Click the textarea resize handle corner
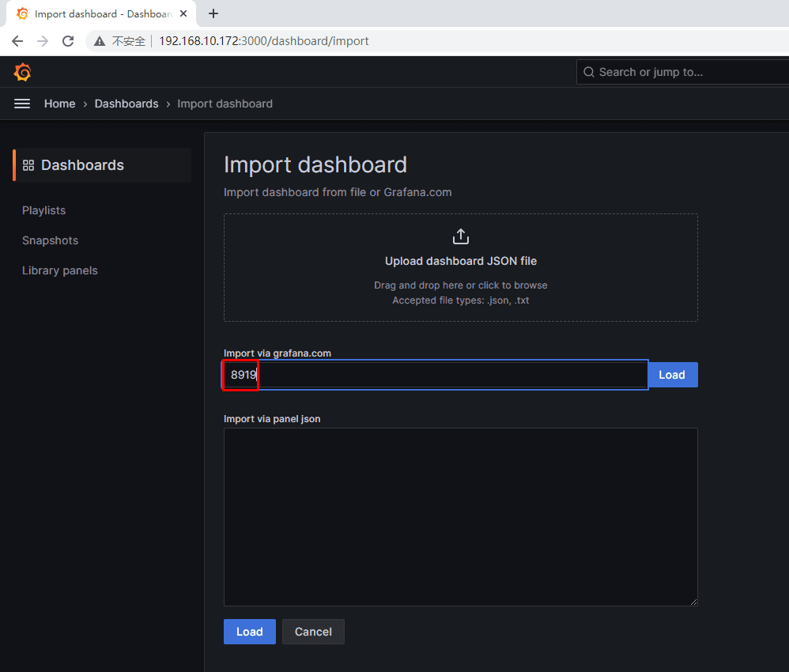Image resolution: width=789 pixels, height=672 pixels. (x=694, y=602)
